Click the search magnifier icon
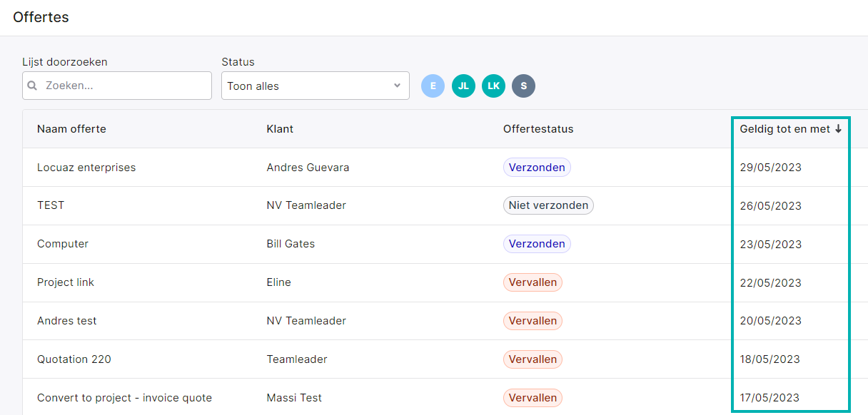The width and height of the screenshot is (868, 415). (32, 86)
